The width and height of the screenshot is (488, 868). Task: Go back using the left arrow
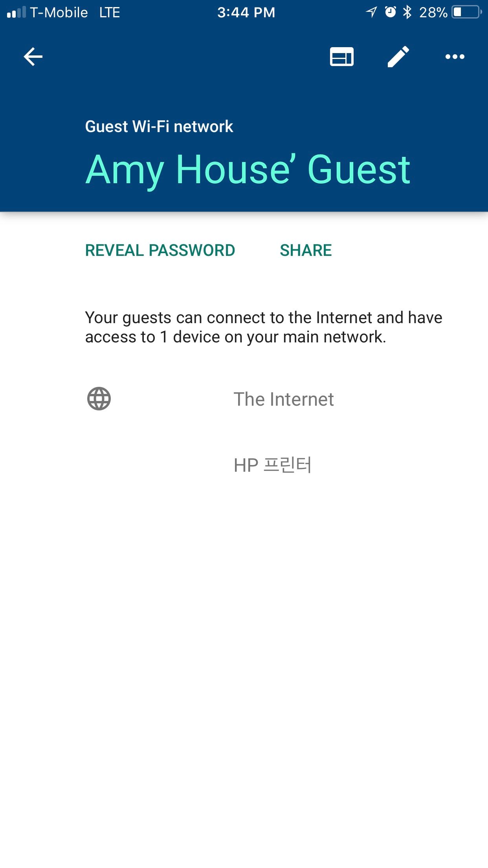click(33, 57)
